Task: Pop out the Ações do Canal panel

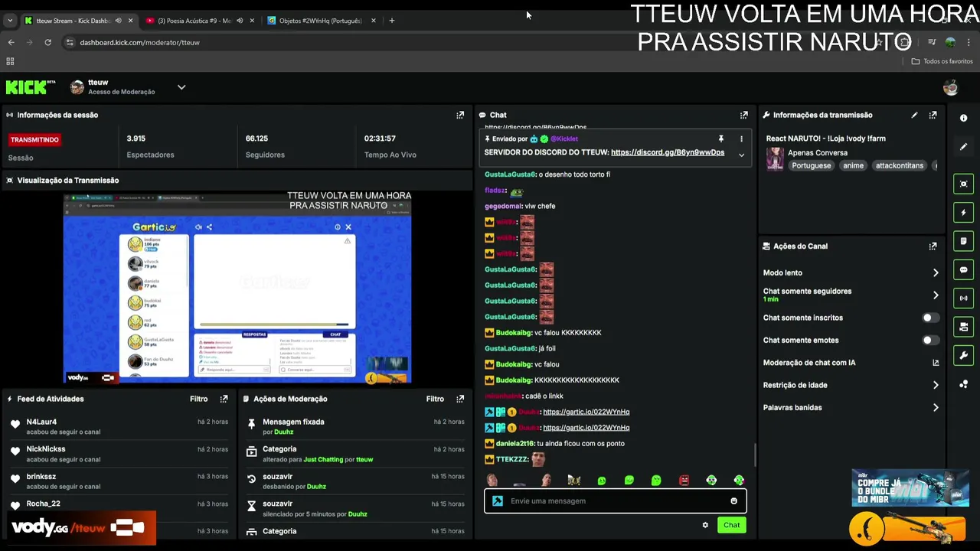Action: point(933,246)
